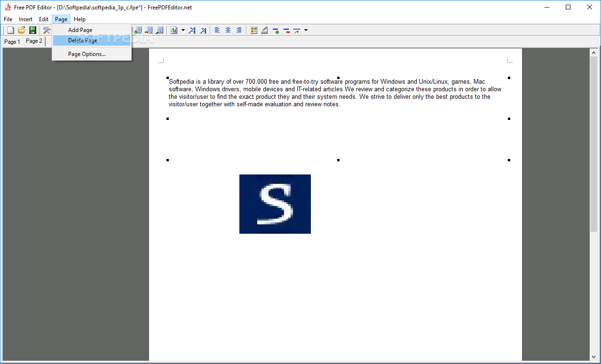Image resolution: width=601 pixels, height=364 pixels.
Task: Decrease font size with the smaller A icon
Action: click(x=203, y=30)
